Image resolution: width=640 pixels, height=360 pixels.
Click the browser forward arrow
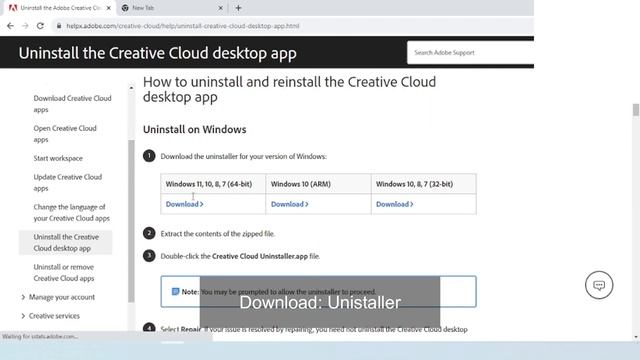point(25,26)
